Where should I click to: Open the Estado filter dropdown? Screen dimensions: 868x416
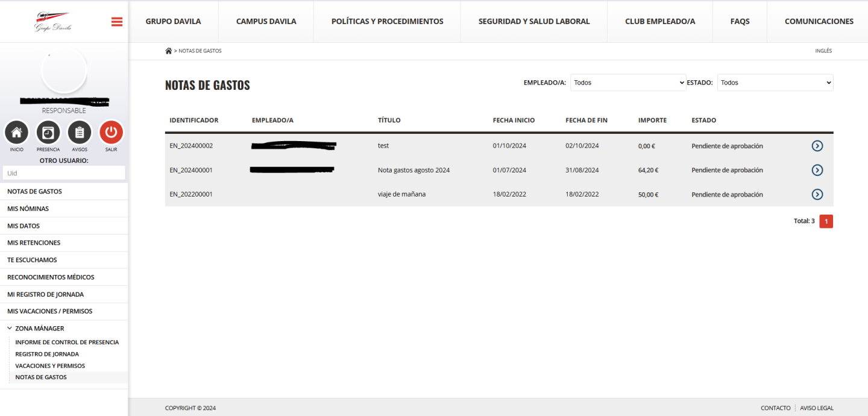[775, 83]
